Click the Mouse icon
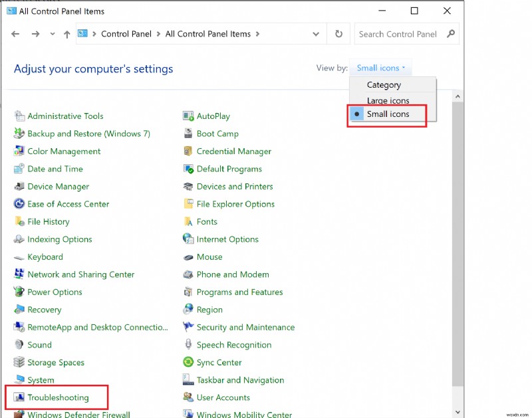 188,257
